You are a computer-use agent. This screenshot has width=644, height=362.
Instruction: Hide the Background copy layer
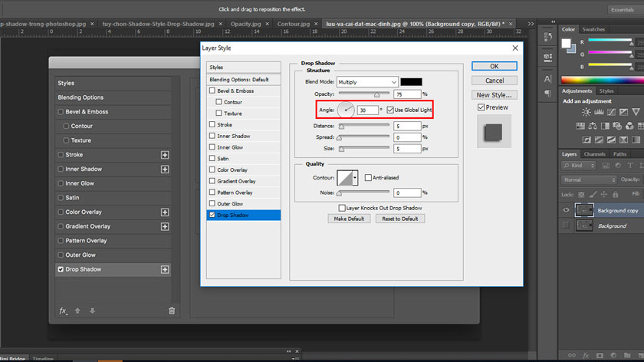[566, 210]
